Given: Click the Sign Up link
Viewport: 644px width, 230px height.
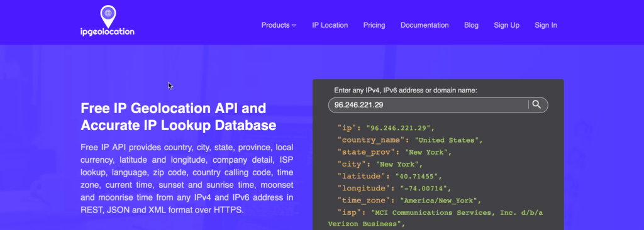Looking at the screenshot, I should click(506, 25).
